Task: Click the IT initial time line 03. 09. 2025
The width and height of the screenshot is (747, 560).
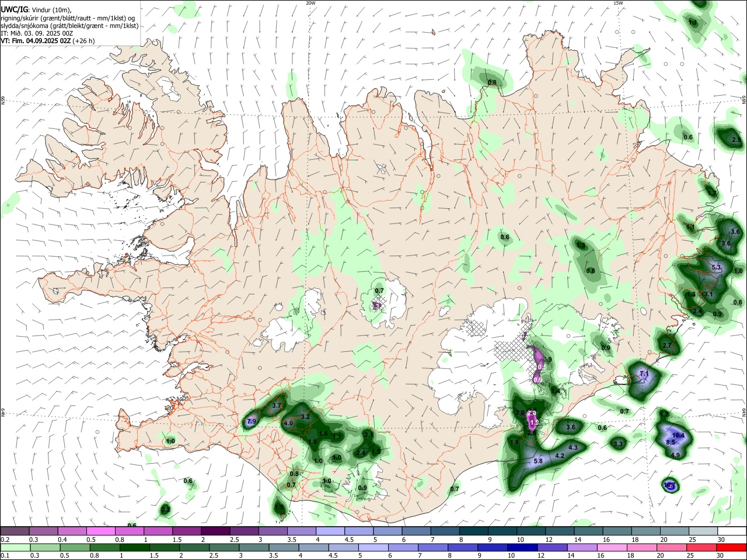Action: click(37, 33)
